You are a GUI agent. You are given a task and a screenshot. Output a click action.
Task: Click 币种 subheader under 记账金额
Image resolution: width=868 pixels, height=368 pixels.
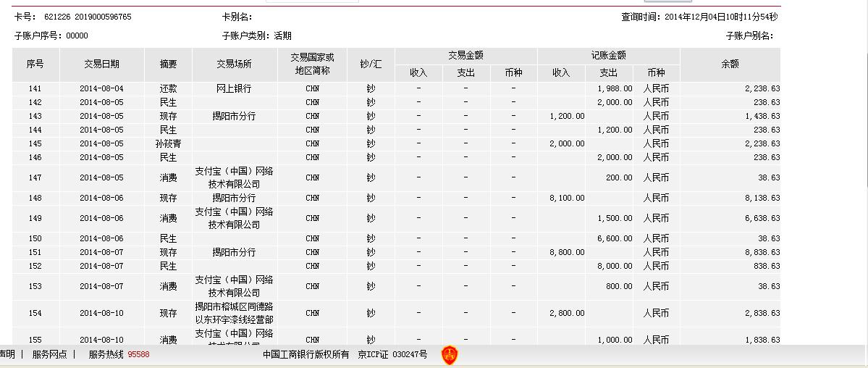click(x=656, y=73)
